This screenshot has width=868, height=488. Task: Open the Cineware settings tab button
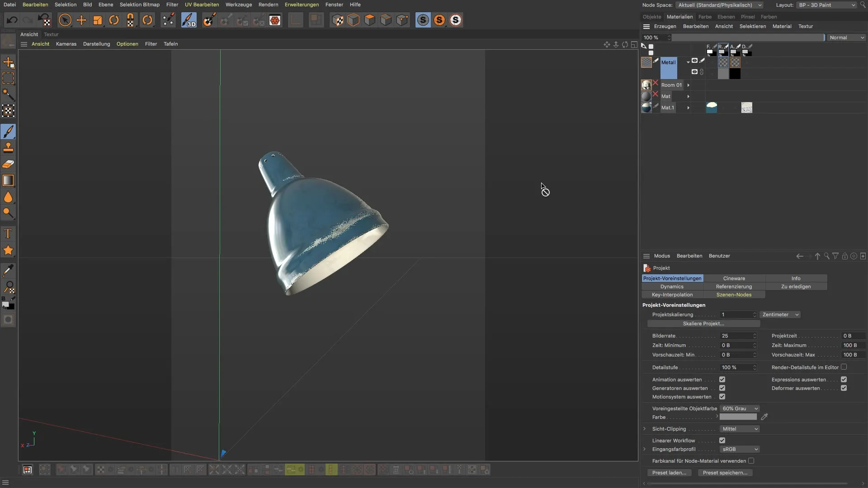[734, 278]
